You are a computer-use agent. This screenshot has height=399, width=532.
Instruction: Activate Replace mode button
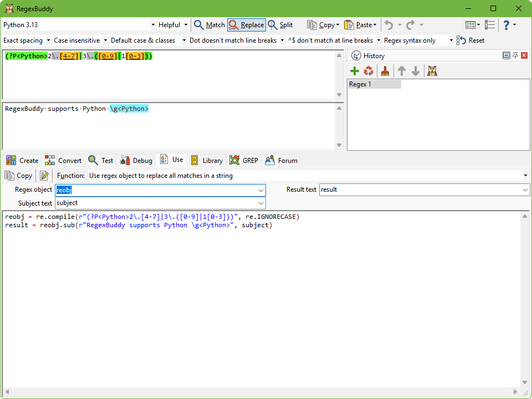(246, 25)
